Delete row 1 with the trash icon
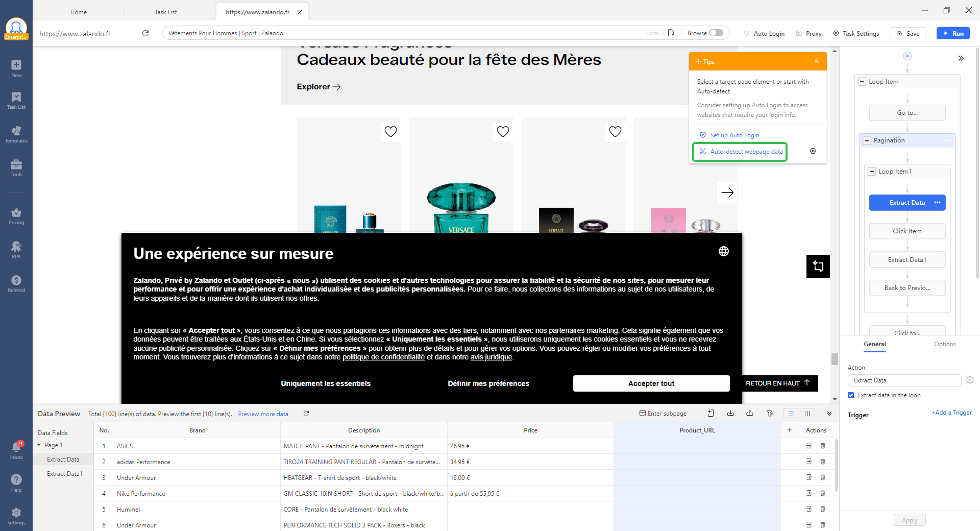The height and width of the screenshot is (531, 980). (x=823, y=446)
